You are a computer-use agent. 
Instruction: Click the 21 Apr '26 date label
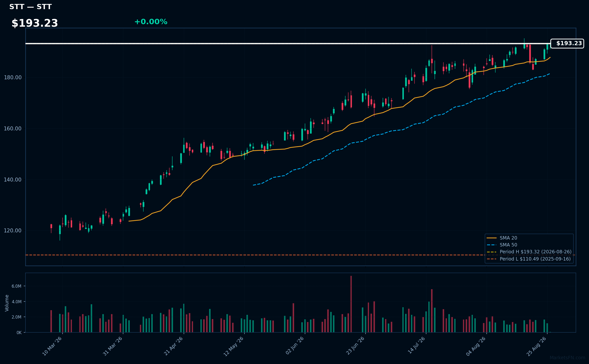173,346
